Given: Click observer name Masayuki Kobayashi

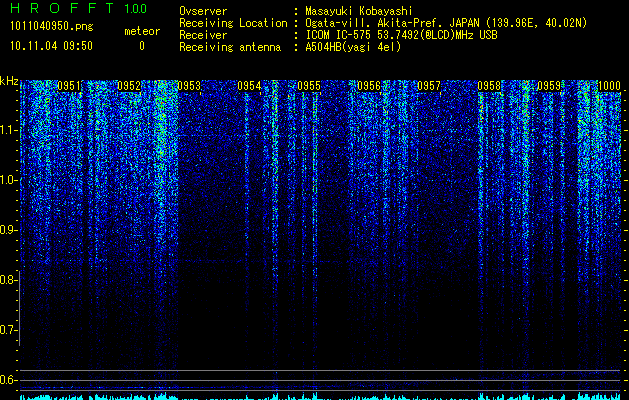Looking at the screenshot, I should [x=359, y=11].
